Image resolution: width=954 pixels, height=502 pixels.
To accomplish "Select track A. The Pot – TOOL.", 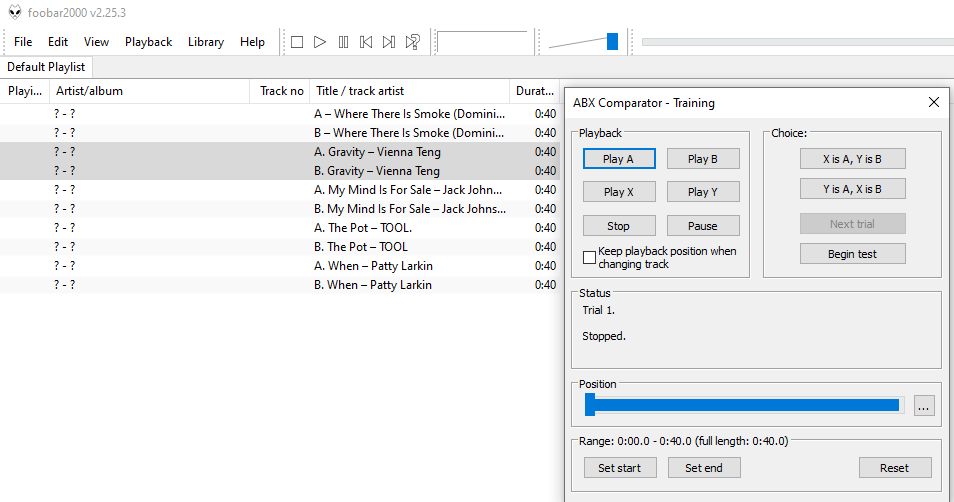I will click(280, 228).
